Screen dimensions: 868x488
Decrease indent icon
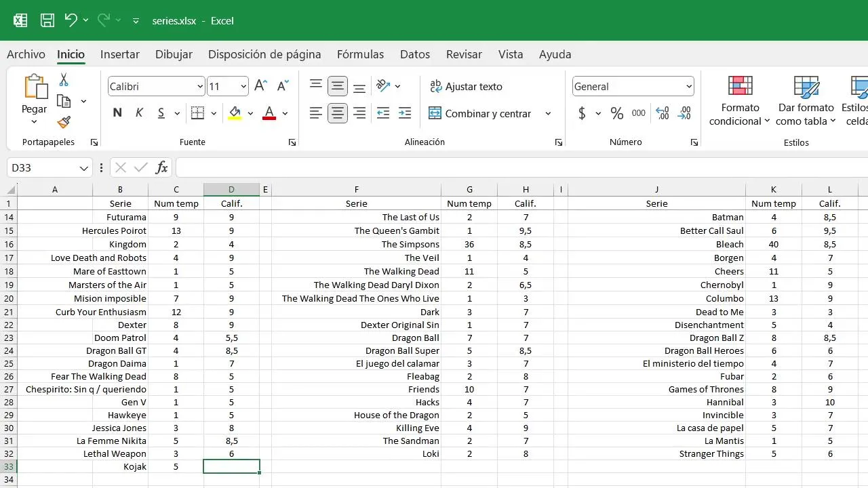383,113
